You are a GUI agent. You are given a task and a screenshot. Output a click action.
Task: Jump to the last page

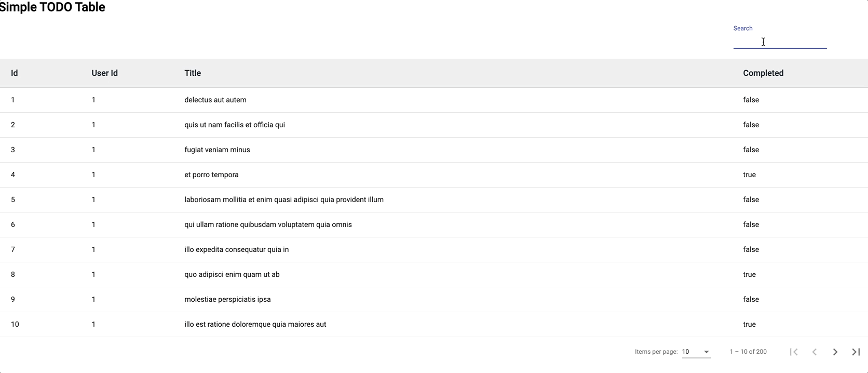[856, 352]
